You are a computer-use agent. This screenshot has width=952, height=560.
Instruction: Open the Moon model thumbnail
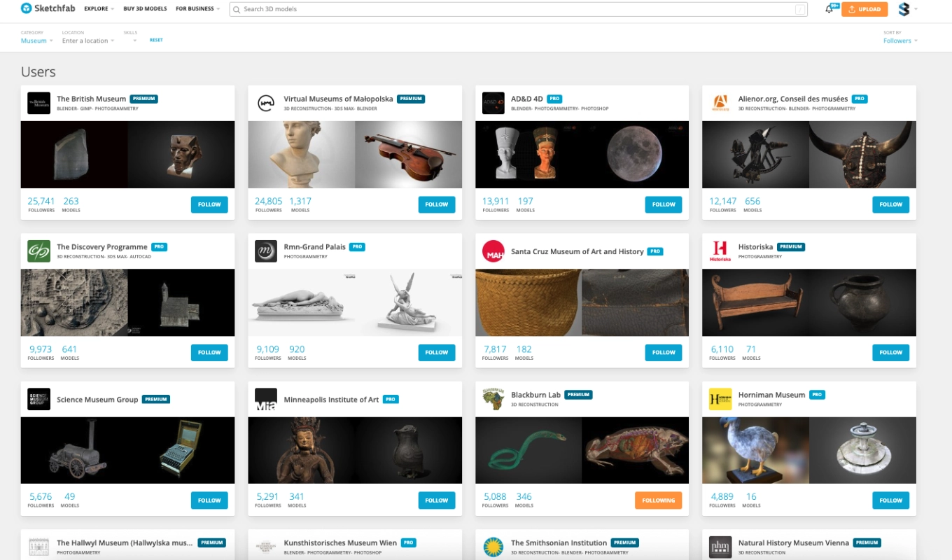pos(636,155)
